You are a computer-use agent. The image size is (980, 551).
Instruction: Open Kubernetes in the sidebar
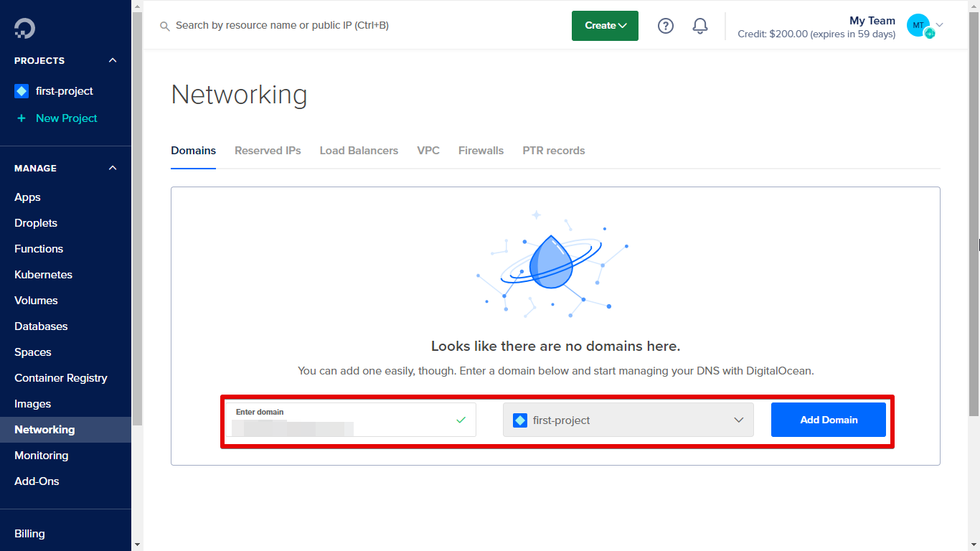coord(43,275)
